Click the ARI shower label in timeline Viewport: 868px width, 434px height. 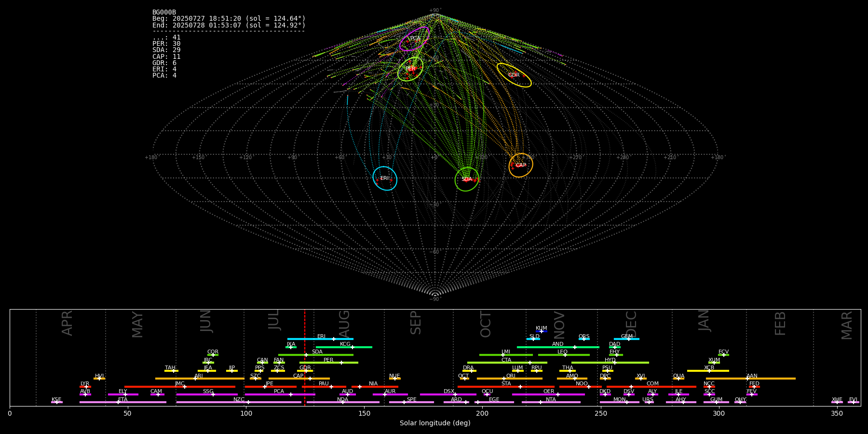199,376
